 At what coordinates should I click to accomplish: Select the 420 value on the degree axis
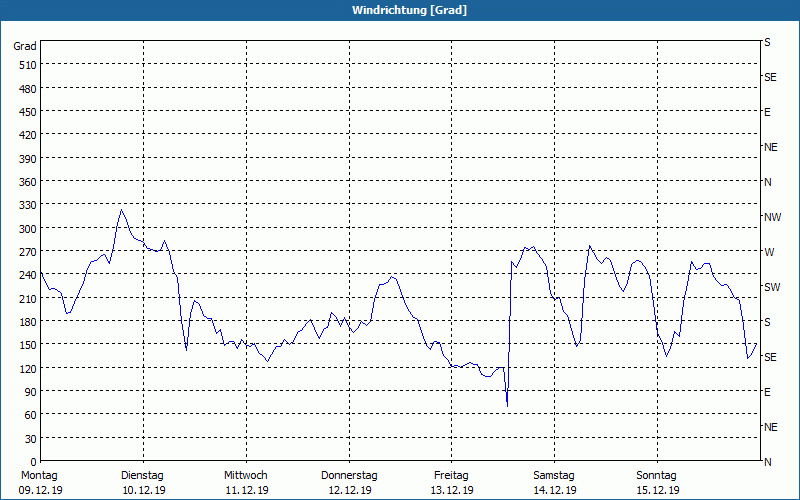(x=29, y=135)
